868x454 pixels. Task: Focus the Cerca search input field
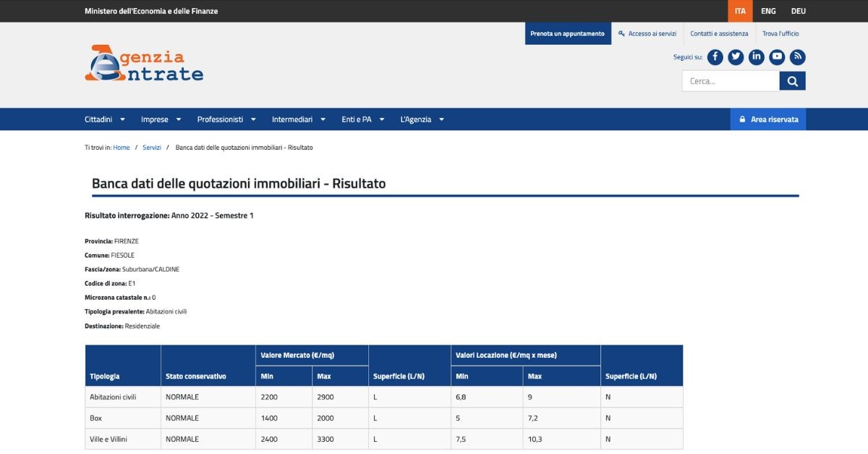pyautogui.click(x=730, y=81)
